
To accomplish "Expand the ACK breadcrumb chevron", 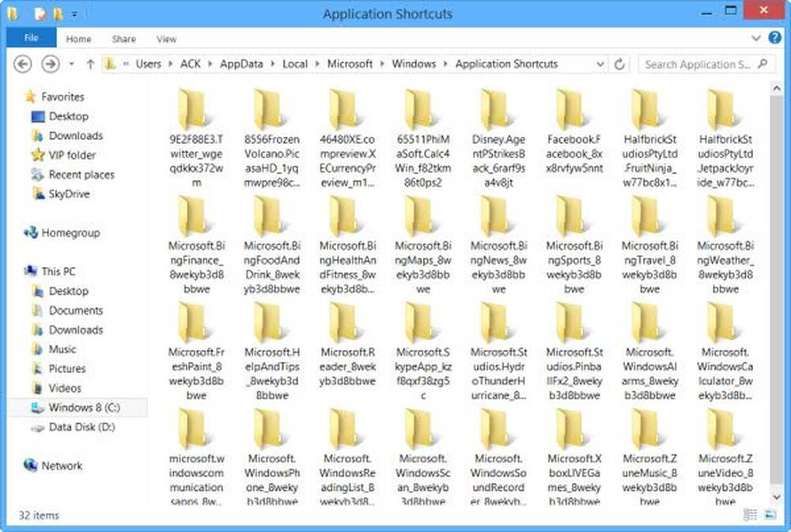I will pyautogui.click(x=210, y=64).
